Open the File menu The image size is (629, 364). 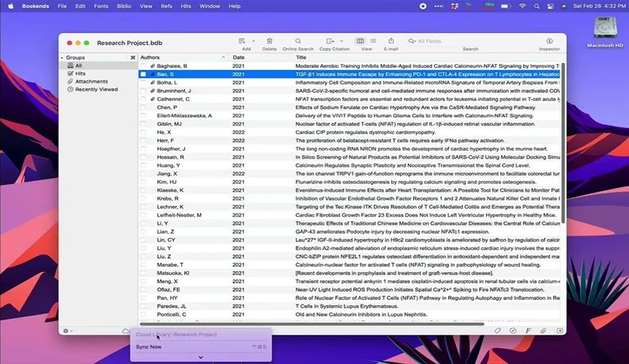(62, 6)
